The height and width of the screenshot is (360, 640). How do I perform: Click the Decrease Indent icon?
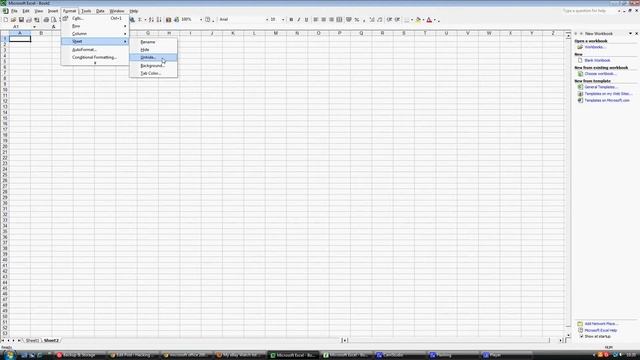coord(389,20)
